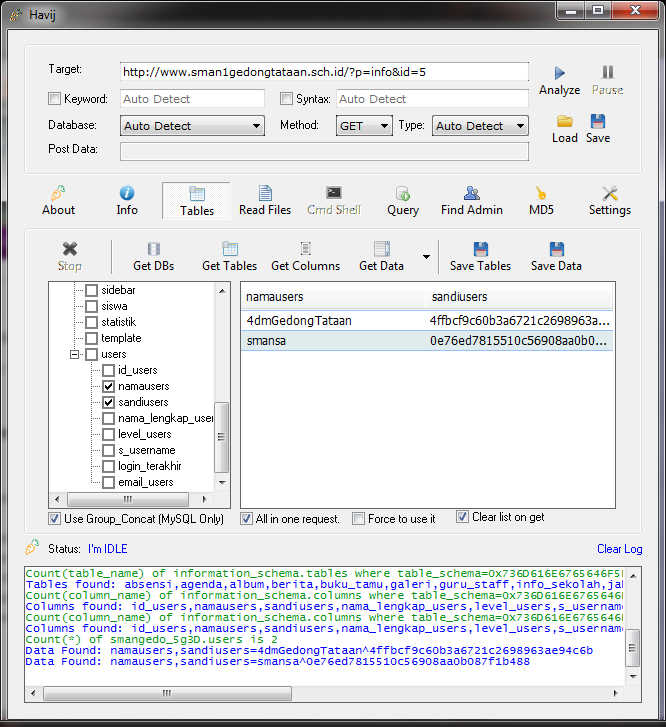Click the namausers column header

point(333,297)
